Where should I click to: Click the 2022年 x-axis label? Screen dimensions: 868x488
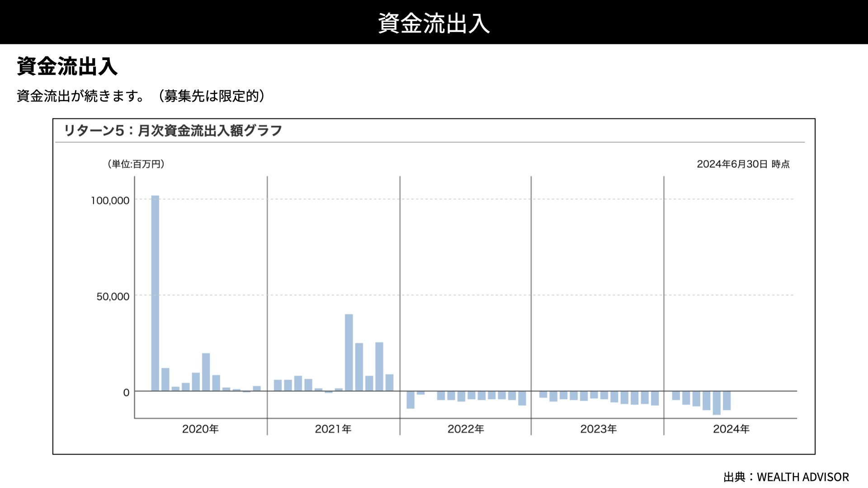[466, 429]
